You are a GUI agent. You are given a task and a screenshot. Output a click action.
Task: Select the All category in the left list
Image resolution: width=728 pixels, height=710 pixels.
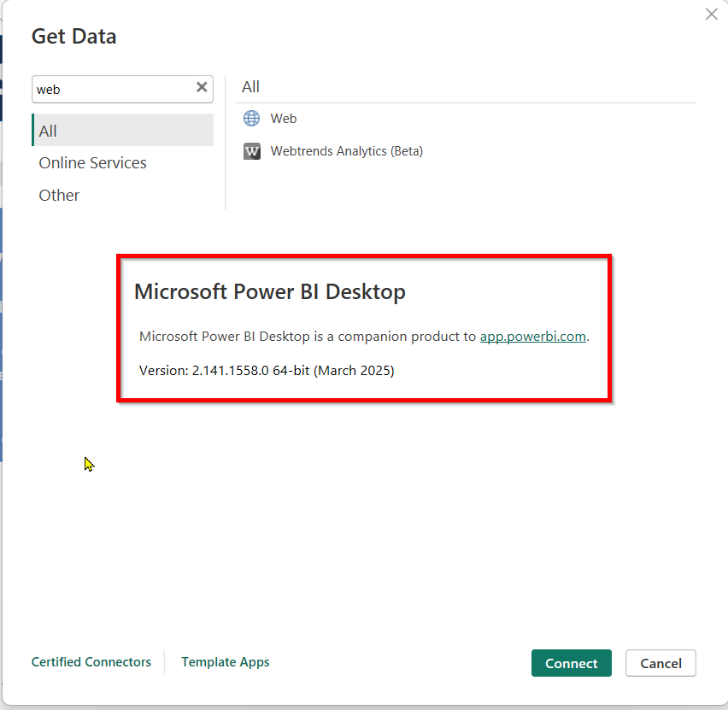(x=122, y=130)
